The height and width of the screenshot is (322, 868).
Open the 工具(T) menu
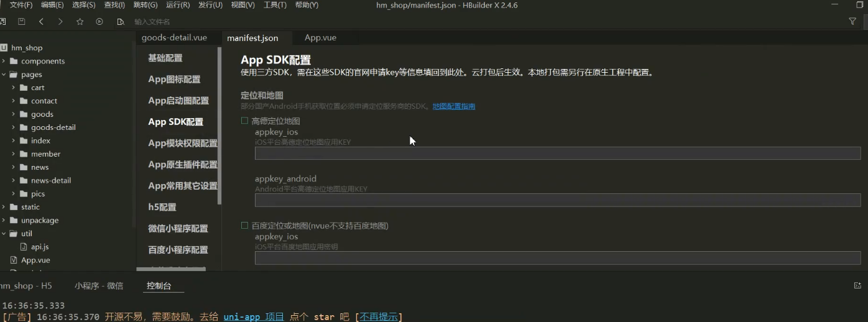[x=275, y=5]
